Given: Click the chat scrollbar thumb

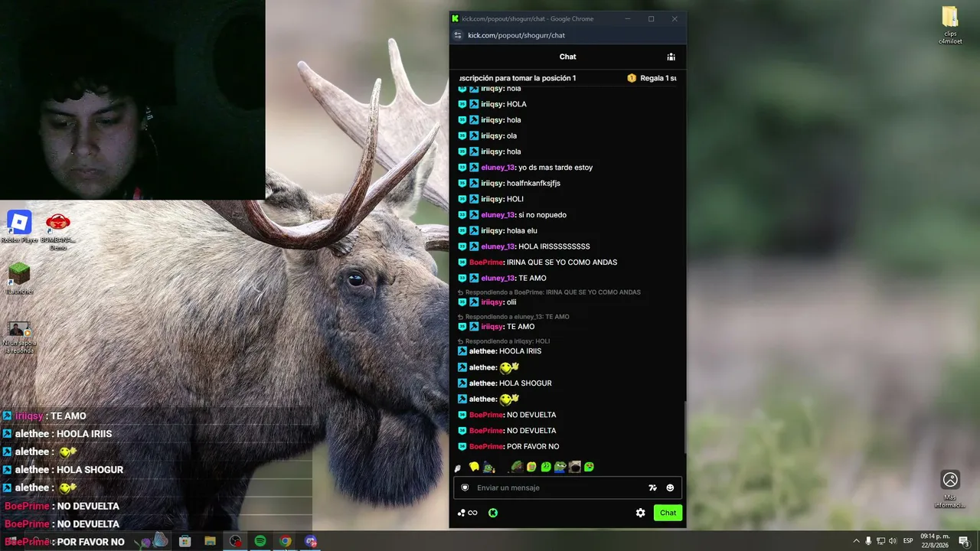Looking at the screenshot, I should click(684, 425).
